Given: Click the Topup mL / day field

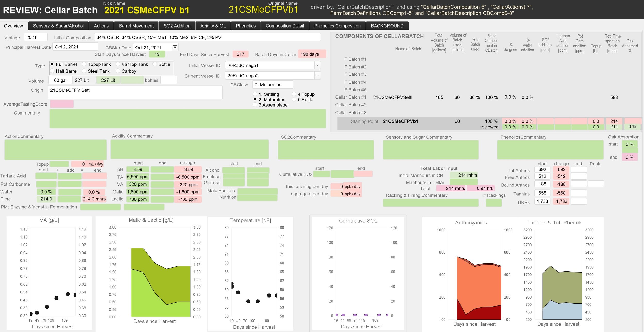Looking at the screenshot, I should pos(87,164).
